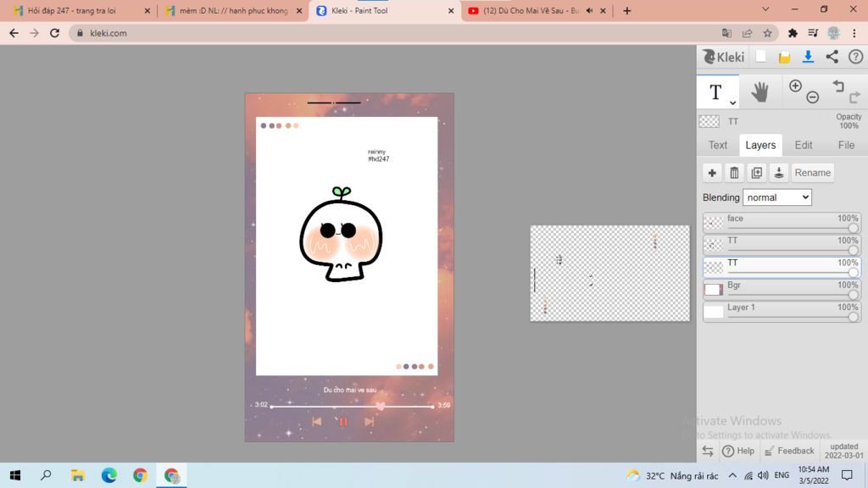Click the layer preview thumbnail beside TT label
Viewport: 868px width, 488px height.
(709, 121)
